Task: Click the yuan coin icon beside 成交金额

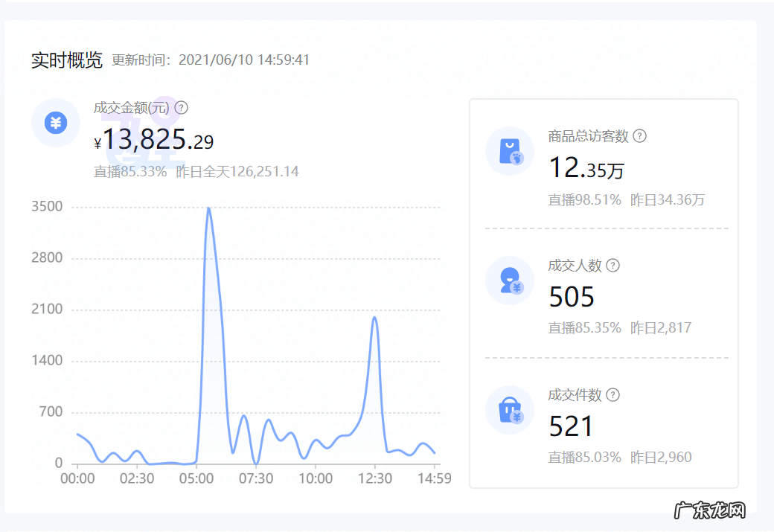Action: pyautogui.click(x=55, y=123)
